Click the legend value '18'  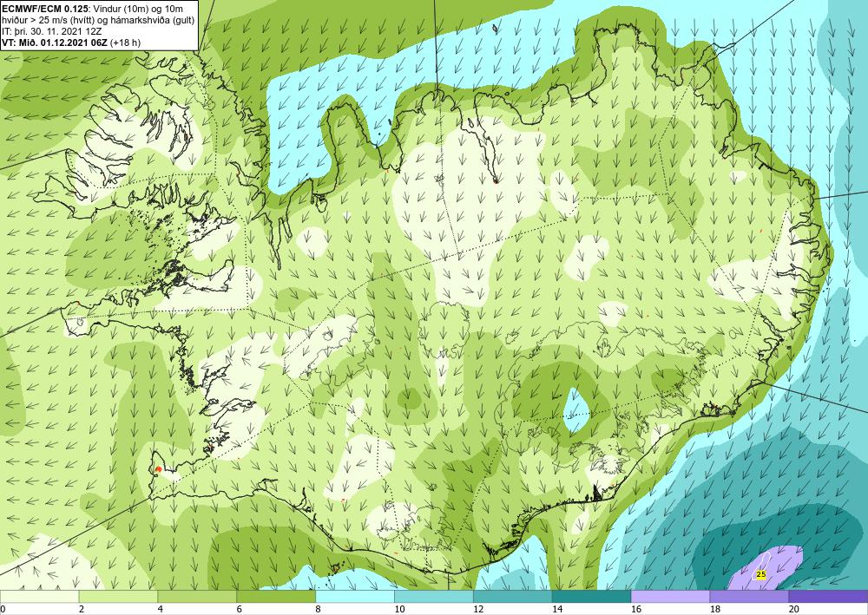714,609
